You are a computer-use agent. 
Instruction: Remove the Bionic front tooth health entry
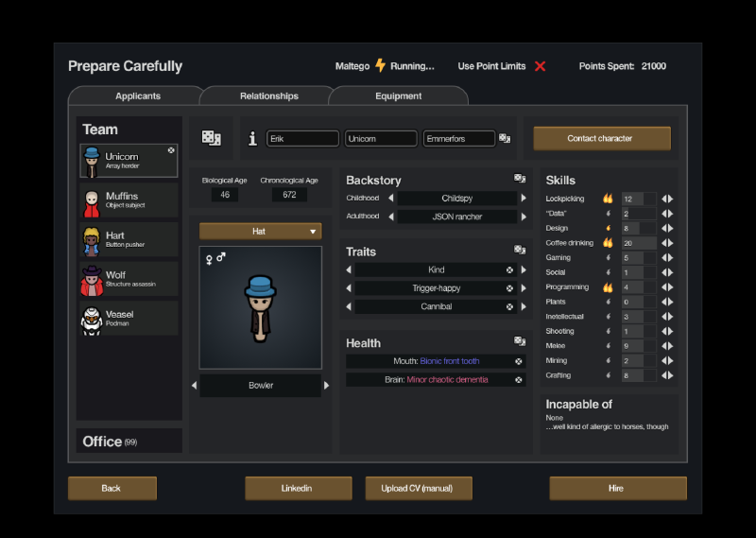pos(518,361)
